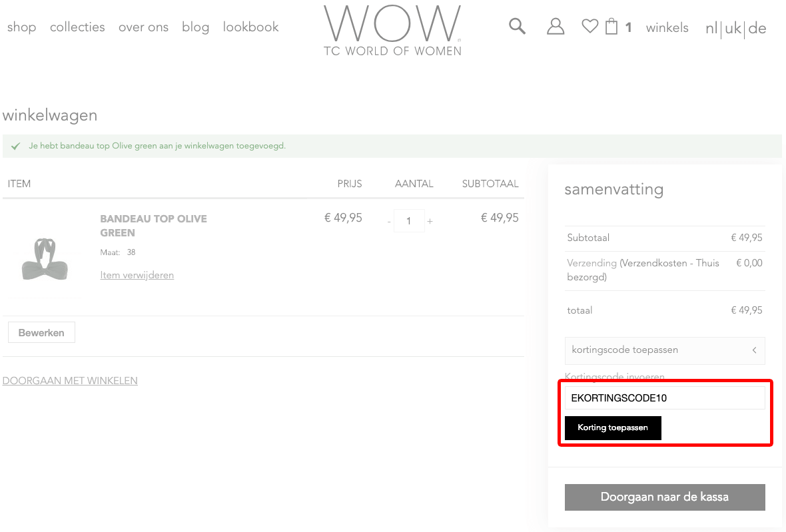Click the samenvatting totaal amount € 49,95

click(747, 310)
